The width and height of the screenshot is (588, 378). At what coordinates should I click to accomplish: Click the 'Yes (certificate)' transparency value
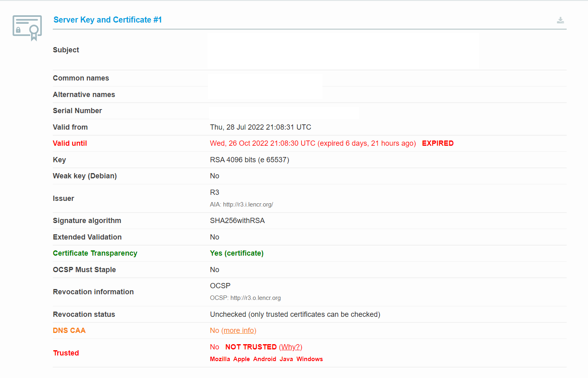(x=237, y=253)
